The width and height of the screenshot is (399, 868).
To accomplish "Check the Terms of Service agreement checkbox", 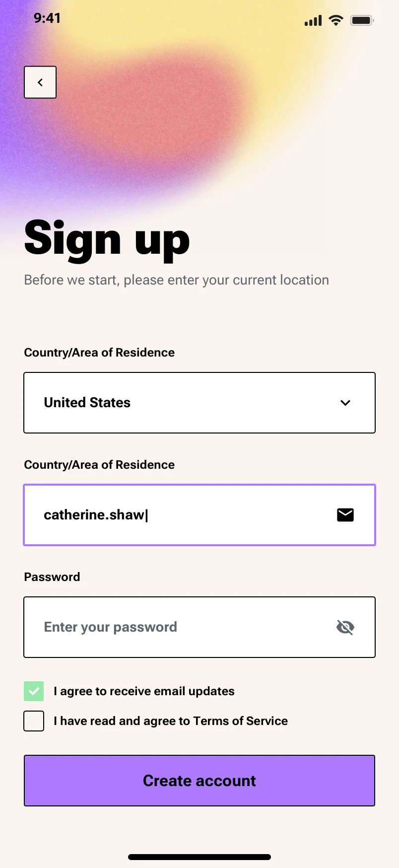I will (34, 721).
